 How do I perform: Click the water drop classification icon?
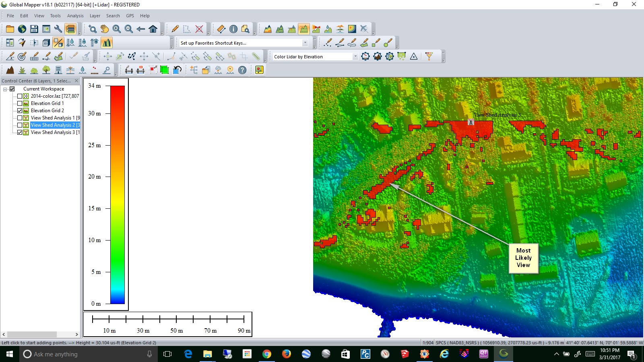pyautogui.click(x=83, y=70)
